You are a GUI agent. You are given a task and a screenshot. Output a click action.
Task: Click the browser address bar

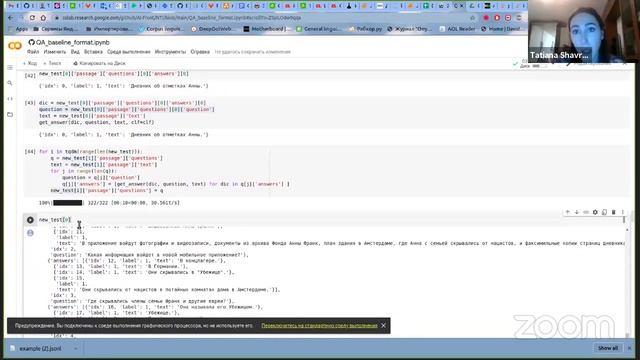click(261, 18)
